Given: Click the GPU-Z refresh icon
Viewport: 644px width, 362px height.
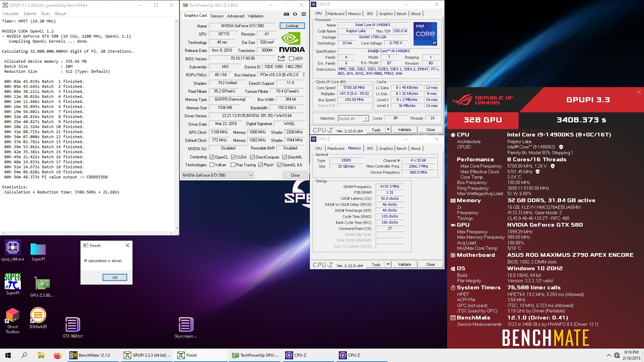Looking at the screenshot, I should [295, 14].
